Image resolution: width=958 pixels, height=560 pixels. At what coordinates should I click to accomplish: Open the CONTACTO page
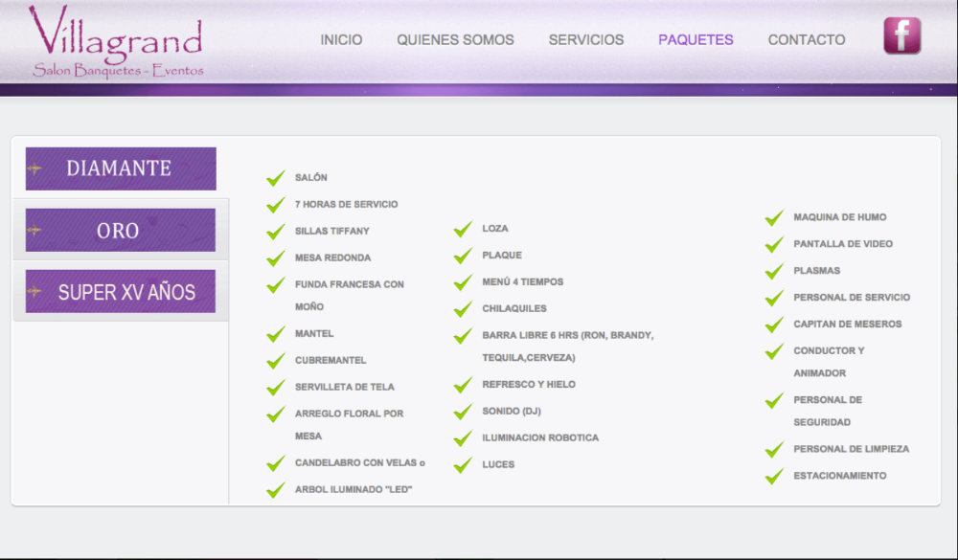tap(807, 40)
